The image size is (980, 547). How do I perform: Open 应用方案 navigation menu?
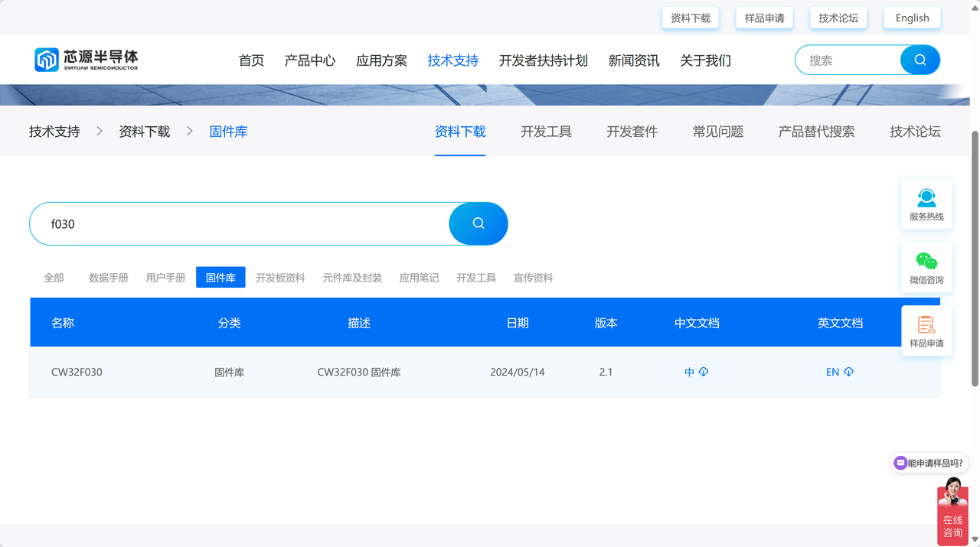(x=381, y=60)
